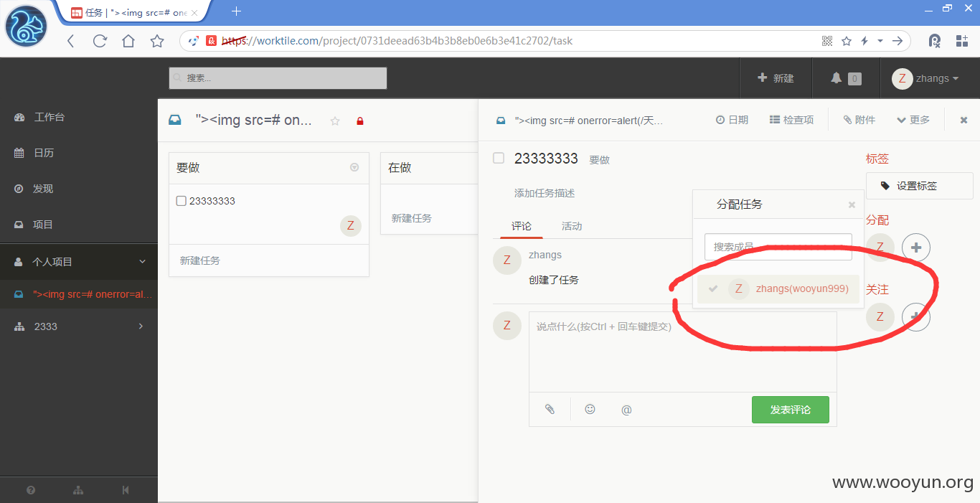Check the 23333333 task card checkbox
This screenshot has height=503, width=980.
pos(182,201)
